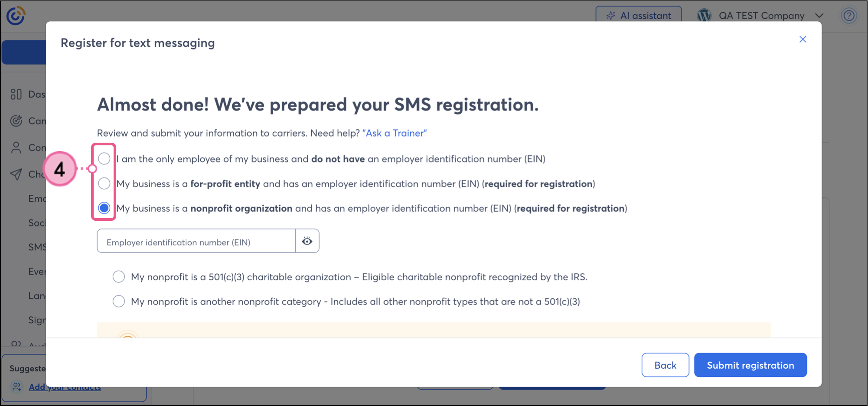The image size is (868, 406).
Task: Click the Dashboard sidebar icon
Action: coord(16,94)
